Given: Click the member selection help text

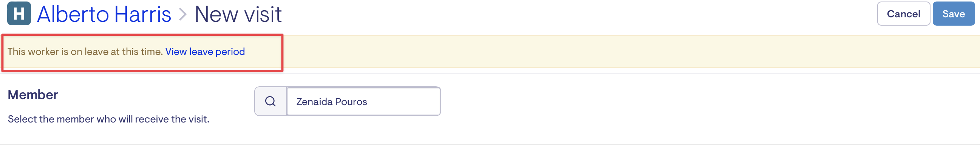Looking at the screenshot, I should click(x=108, y=119).
